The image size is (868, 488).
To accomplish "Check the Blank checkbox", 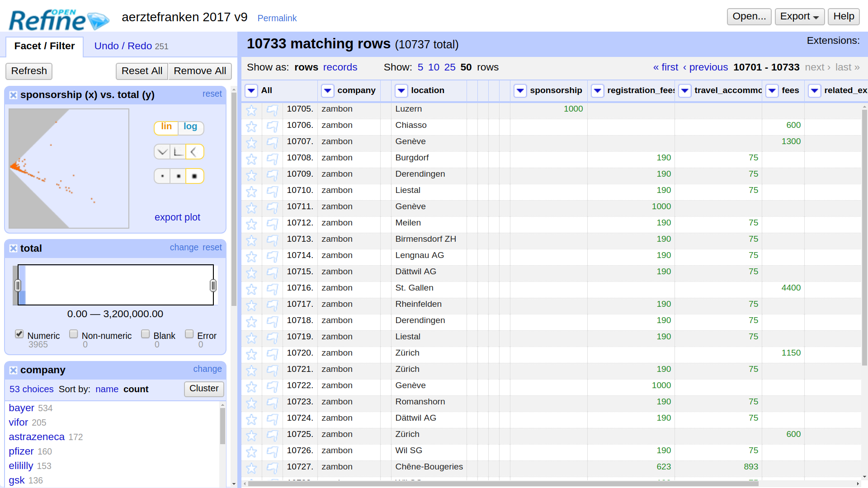I will [x=145, y=334].
